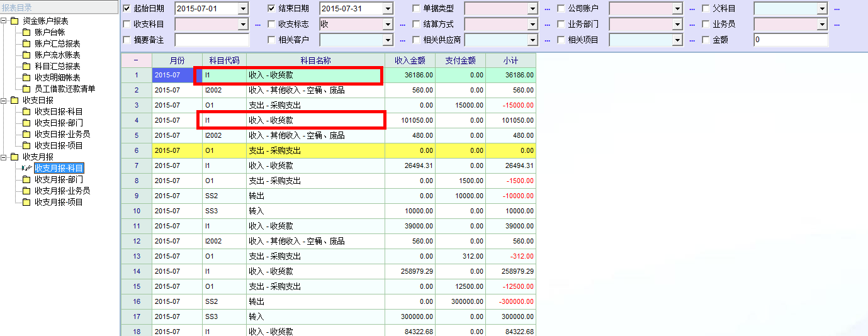Collapse the 资金账户报表 tree node
868x336 pixels.
[4, 21]
